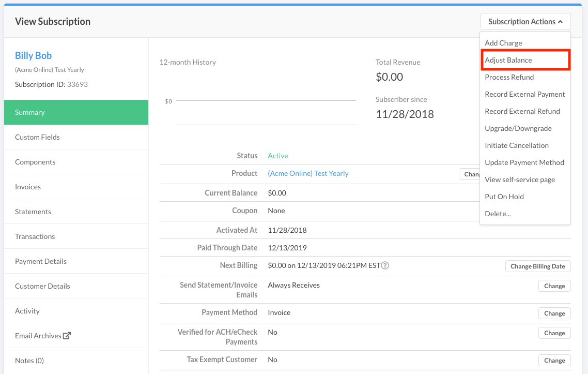The image size is (588, 374).
Task: Open the (Acme Online) Test Yearly product link
Action: pyautogui.click(x=308, y=173)
